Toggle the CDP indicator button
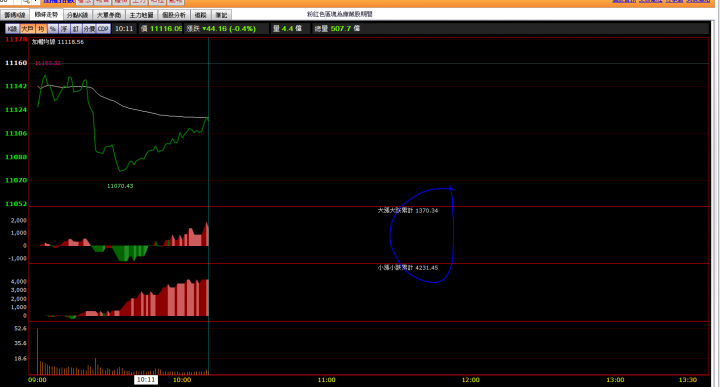This screenshot has width=720, height=387. pos(103,28)
